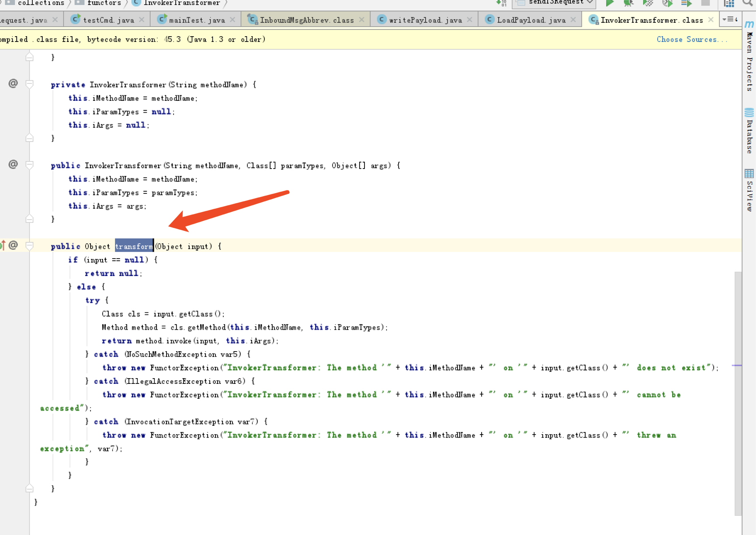Place the cursor on 'return method.invoke' line
This screenshot has width=756, height=535.
pyautogui.click(x=190, y=341)
